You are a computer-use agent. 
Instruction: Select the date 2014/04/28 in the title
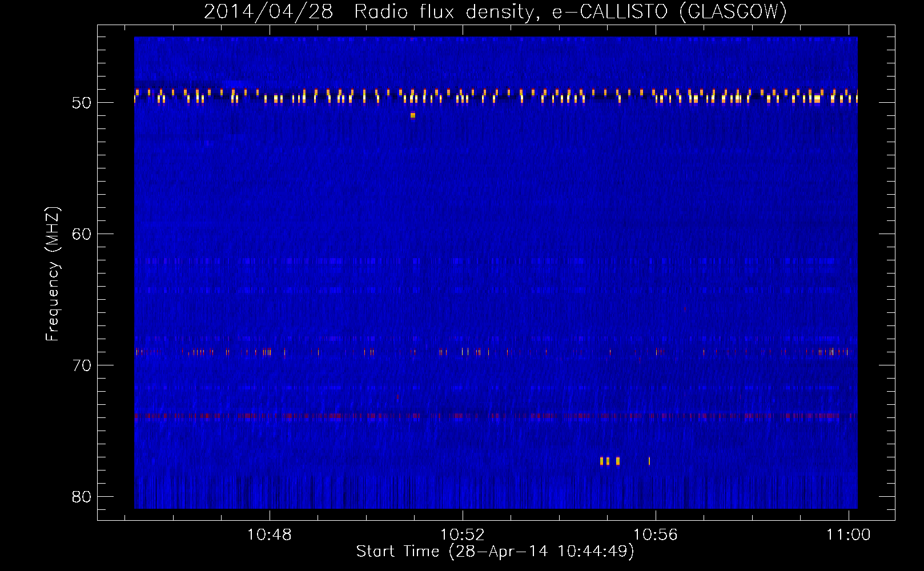click(x=268, y=11)
